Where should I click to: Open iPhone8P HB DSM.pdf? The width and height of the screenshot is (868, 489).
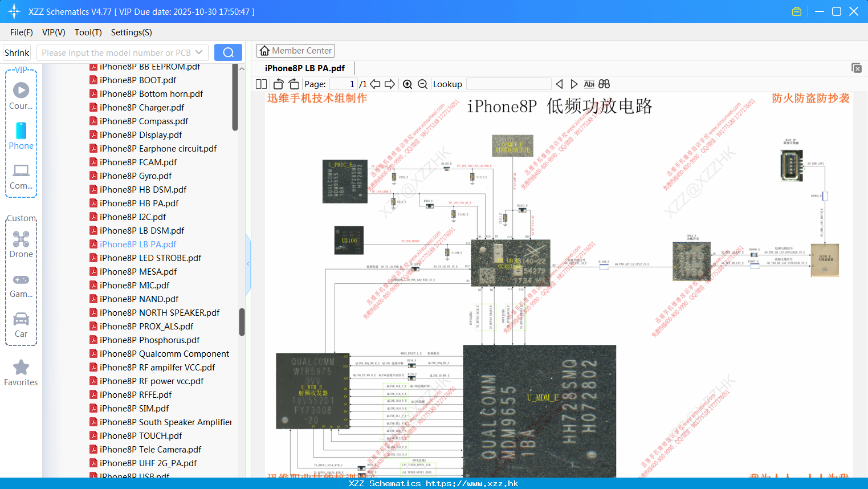point(143,189)
